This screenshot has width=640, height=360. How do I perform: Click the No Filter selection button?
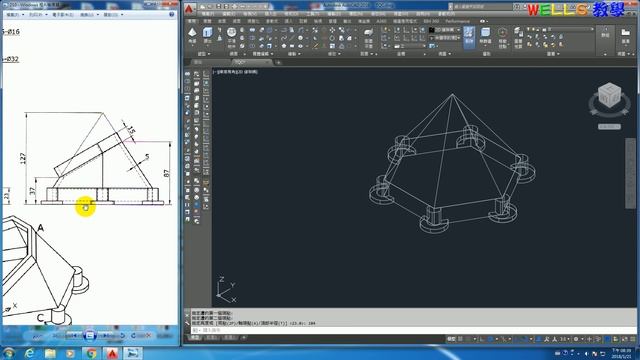point(485,36)
